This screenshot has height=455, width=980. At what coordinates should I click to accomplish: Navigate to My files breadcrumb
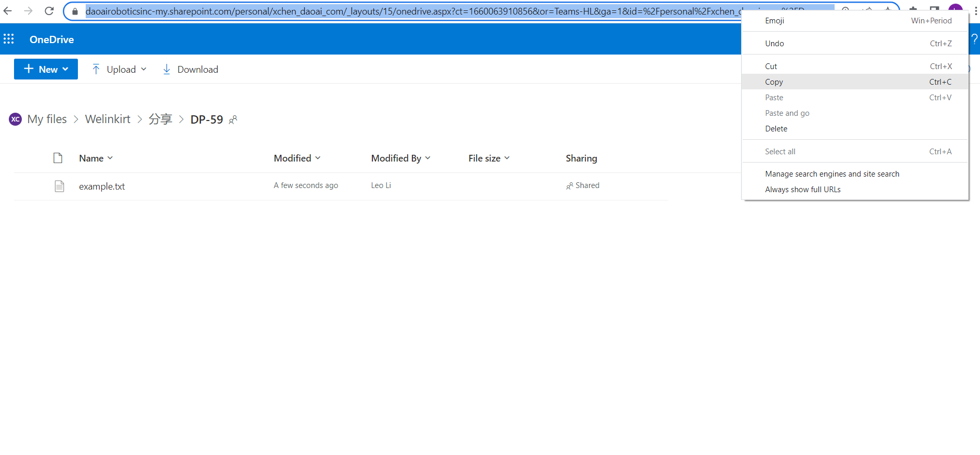pos(47,119)
